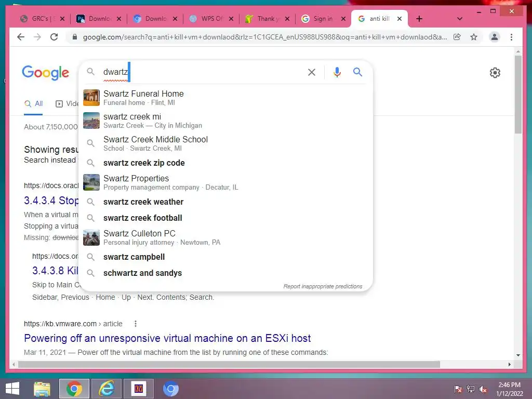532x399 pixels.
Task: Open the Windows Start menu
Action: (12, 389)
